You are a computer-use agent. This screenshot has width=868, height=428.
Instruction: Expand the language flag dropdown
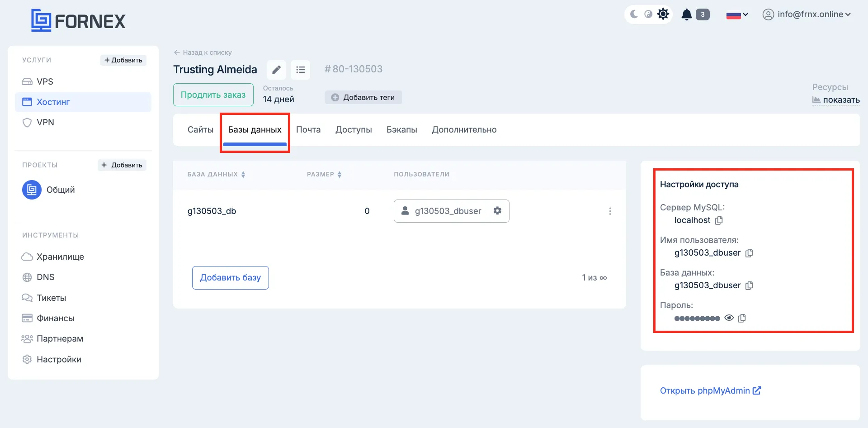click(x=737, y=15)
